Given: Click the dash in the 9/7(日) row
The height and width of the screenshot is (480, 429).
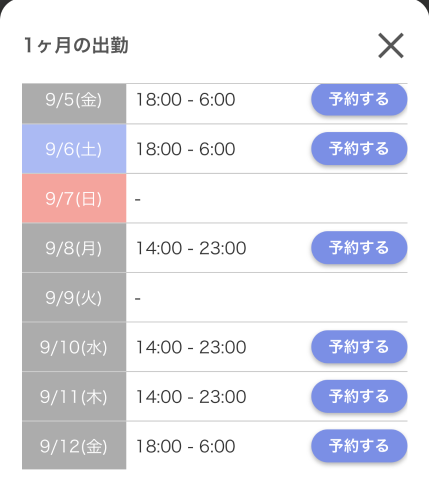Looking at the screenshot, I should (x=138, y=200).
